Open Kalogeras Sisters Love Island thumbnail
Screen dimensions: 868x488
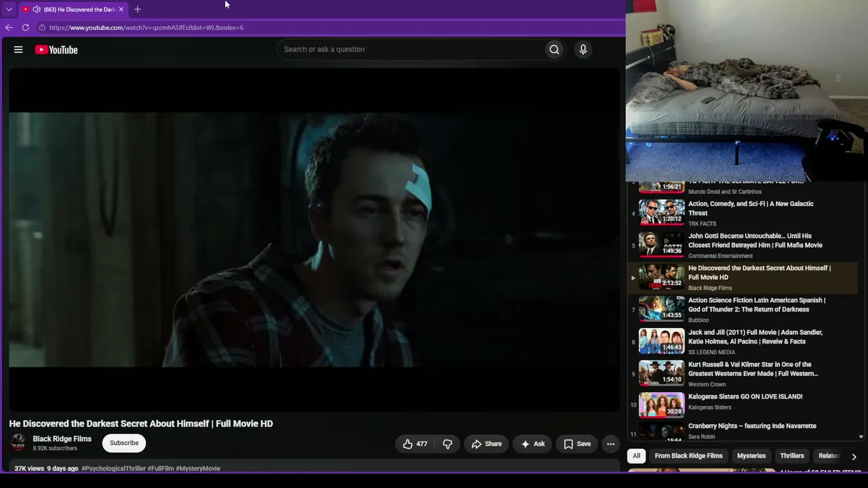(662, 405)
